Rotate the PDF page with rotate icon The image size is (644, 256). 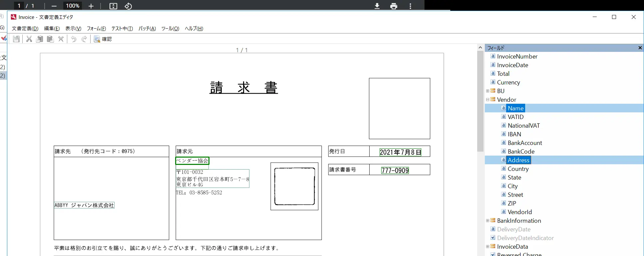click(128, 6)
